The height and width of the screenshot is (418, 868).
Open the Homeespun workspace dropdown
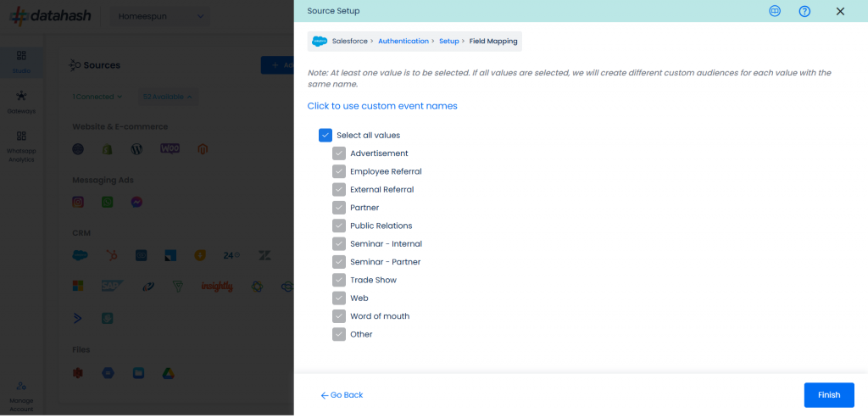point(160,17)
